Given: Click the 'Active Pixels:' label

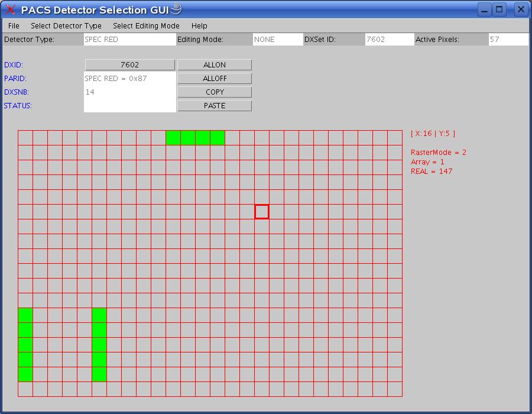Looking at the screenshot, I should pyautogui.click(x=437, y=40).
